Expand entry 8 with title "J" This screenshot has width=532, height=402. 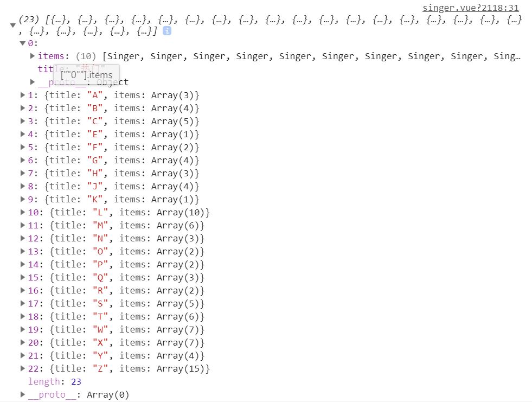[23, 186]
